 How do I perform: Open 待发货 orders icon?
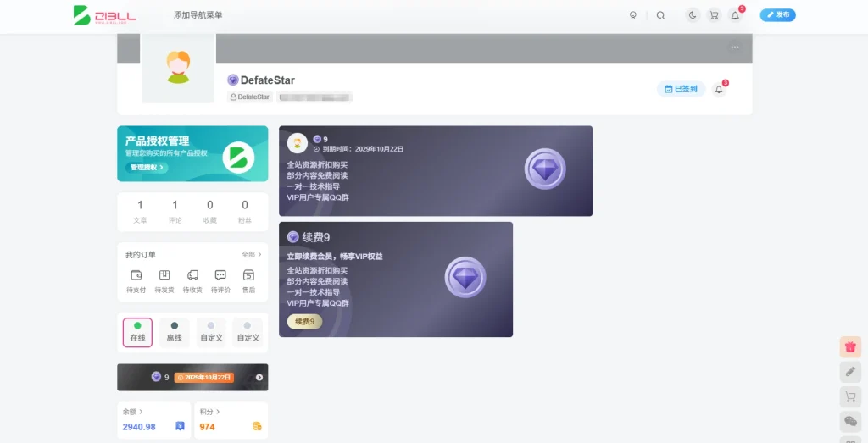coord(164,281)
